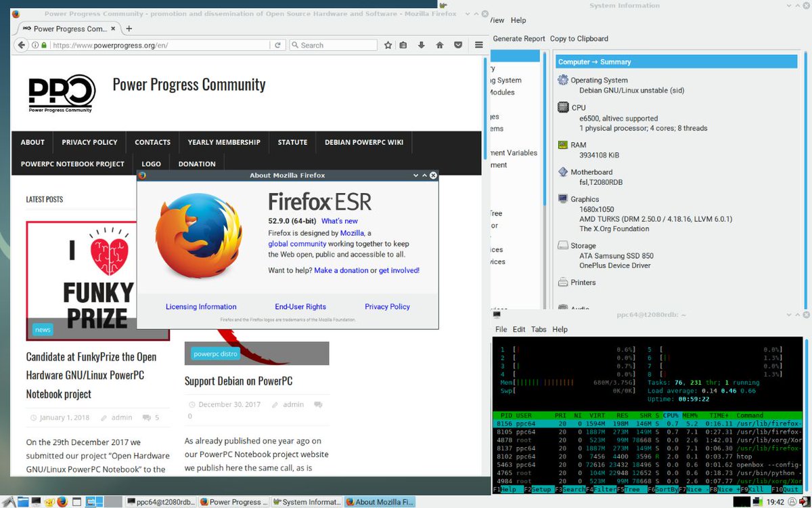Screen dimensions: 812x508
Task: Open PRIVACY POLICY in site navigation
Action: pos(89,142)
